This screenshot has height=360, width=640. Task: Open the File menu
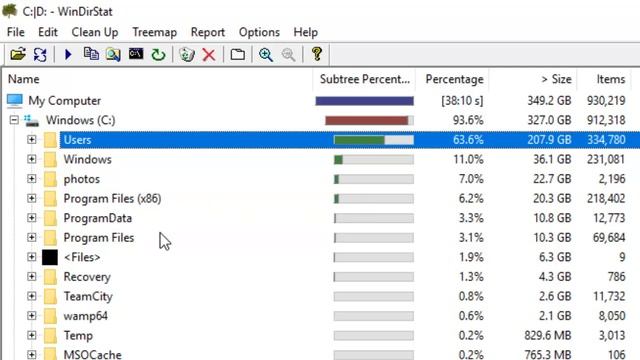16,32
